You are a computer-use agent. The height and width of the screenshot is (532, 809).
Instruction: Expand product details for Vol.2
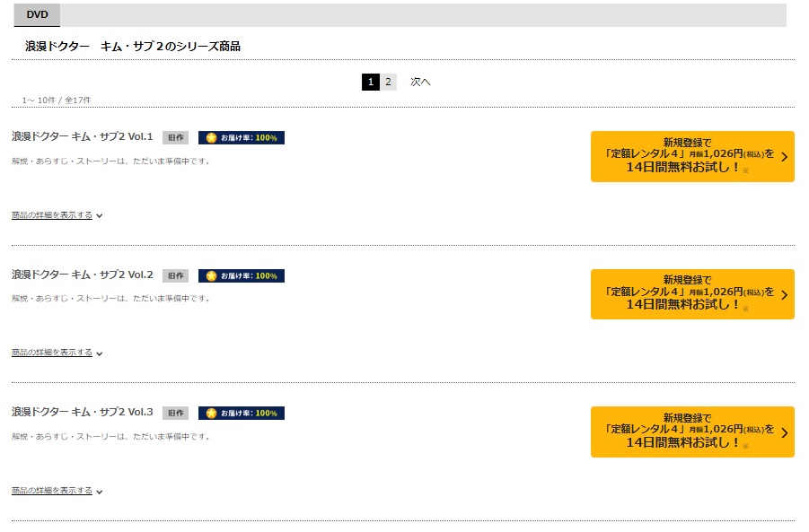pos(57,353)
